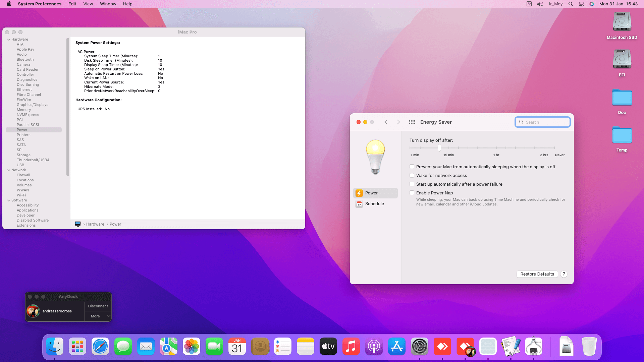
Task: Click the Show All grid icon
Action: pos(412,122)
